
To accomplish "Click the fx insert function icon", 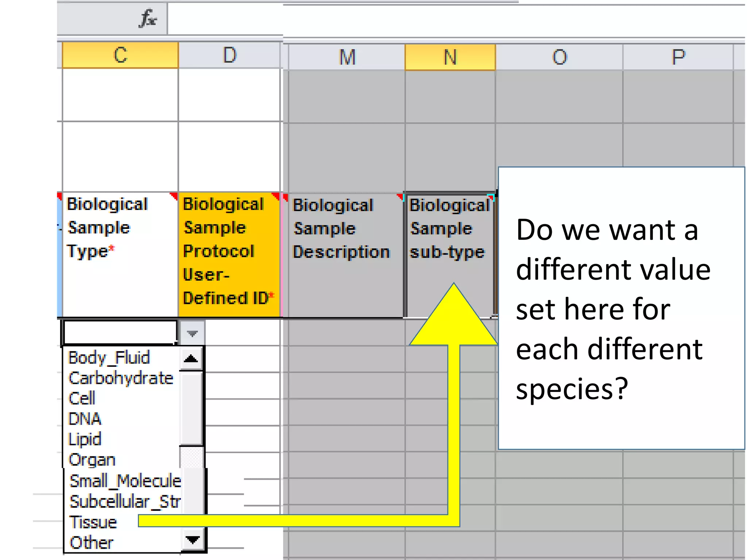I will click(148, 19).
